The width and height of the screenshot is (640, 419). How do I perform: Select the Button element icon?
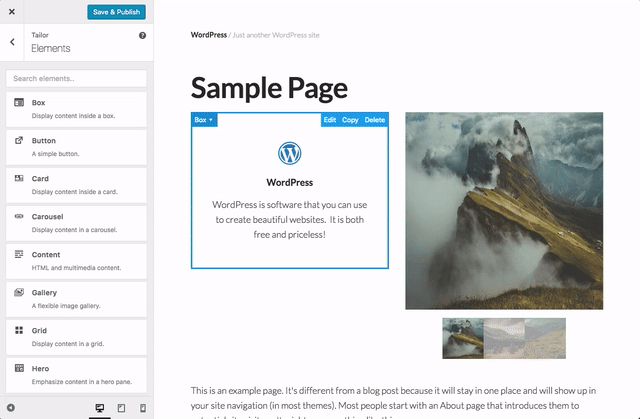pos(19,140)
